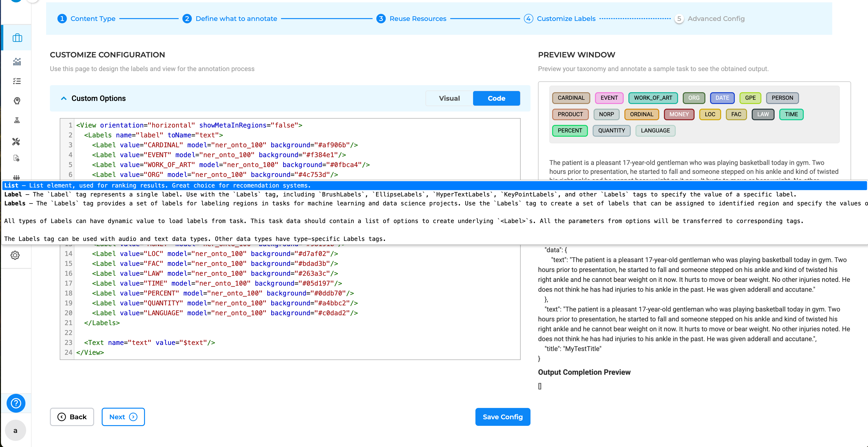Go to step 1 Content Type
The image size is (868, 447).
pos(86,19)
